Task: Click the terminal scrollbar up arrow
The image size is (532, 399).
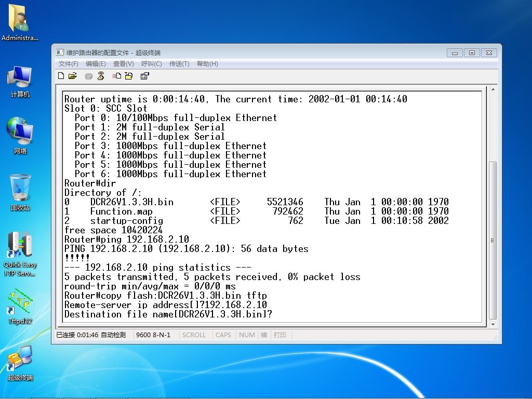Action: (x=493, y=89)
